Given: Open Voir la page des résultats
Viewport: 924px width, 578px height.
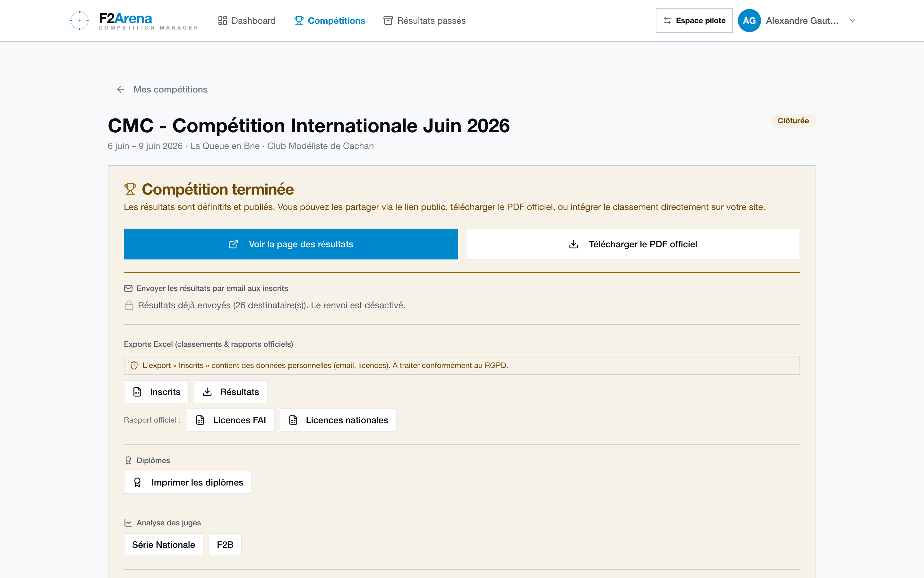Looking at the screenshot, I should pyautogui.click(x=291, y=244).
